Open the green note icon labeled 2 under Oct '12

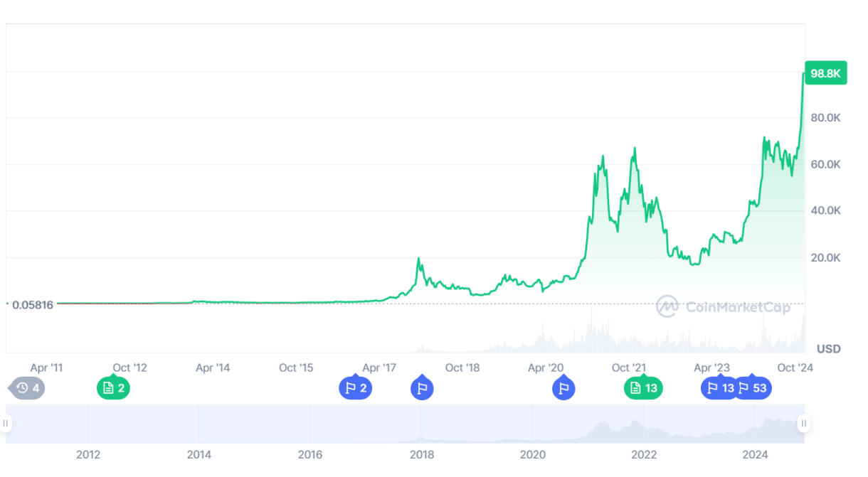[x=113, y=388]
